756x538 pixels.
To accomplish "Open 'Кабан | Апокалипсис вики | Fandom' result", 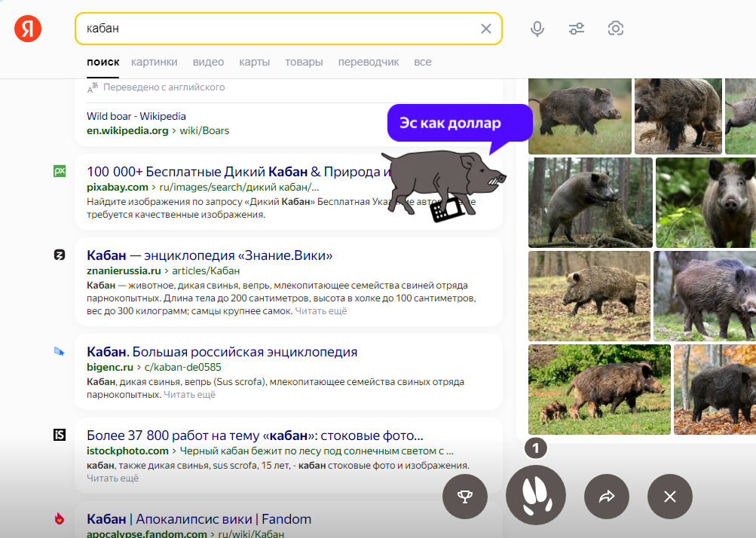I will (199, 518).
